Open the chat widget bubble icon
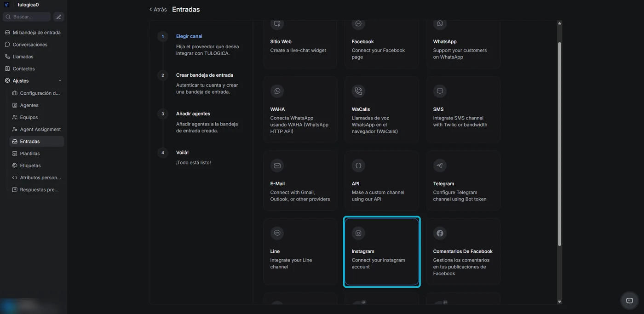 click(629, 300)
